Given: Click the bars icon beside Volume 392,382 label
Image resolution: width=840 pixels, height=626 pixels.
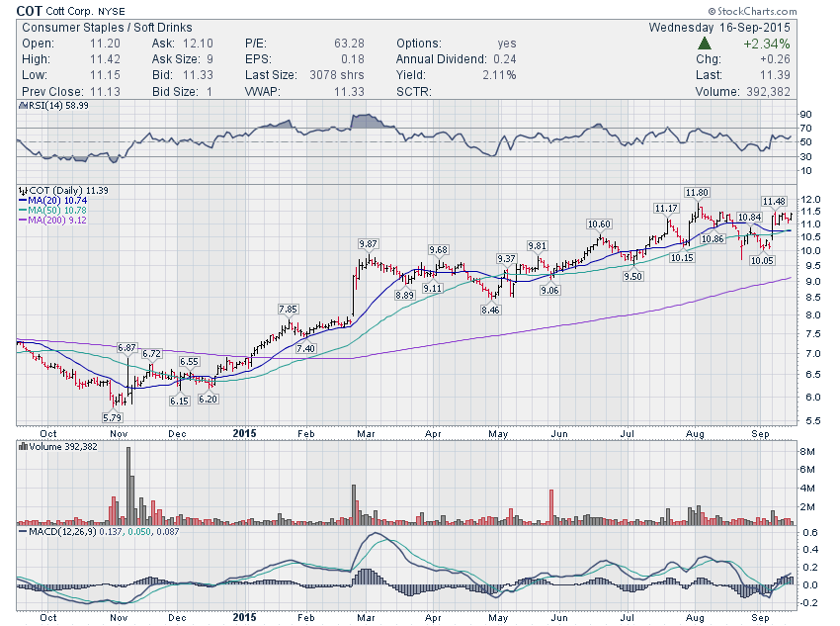Looking at the screenshot, I should tap(23, 446).
